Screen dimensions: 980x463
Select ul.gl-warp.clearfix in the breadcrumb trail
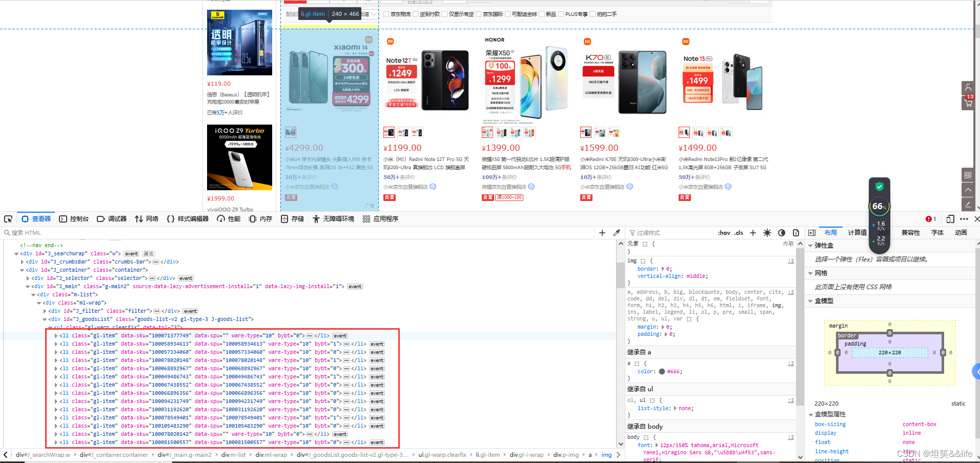442,455
